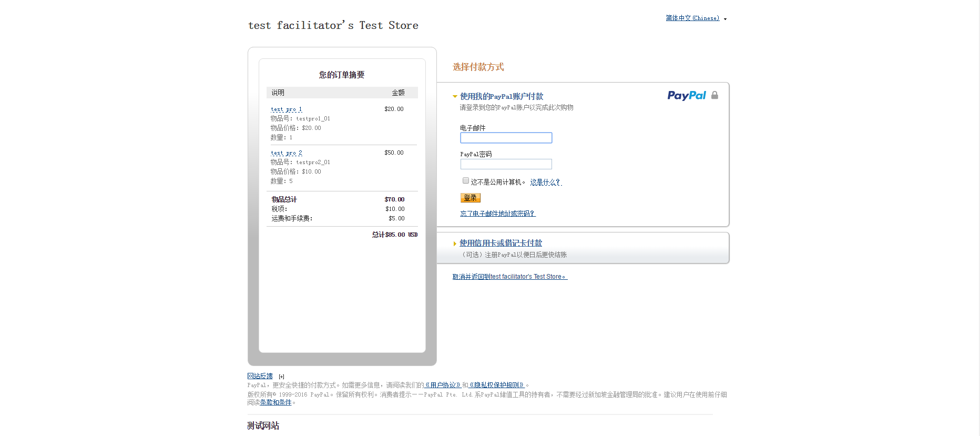Open 忘了电子邮件地址或密码? link
This screenshot has height=436, width=980.
click(497, 214)
